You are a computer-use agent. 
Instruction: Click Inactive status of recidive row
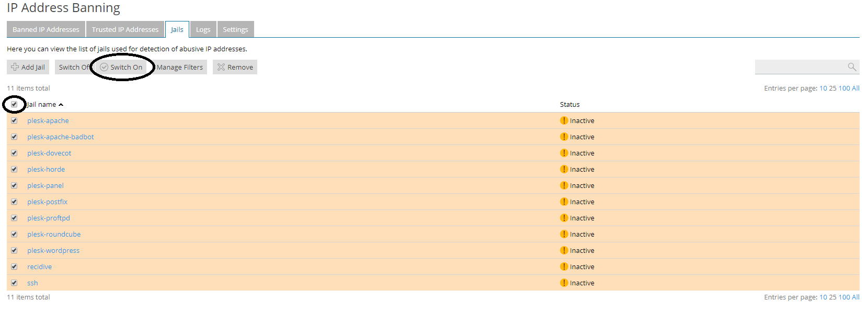[582, 267]
